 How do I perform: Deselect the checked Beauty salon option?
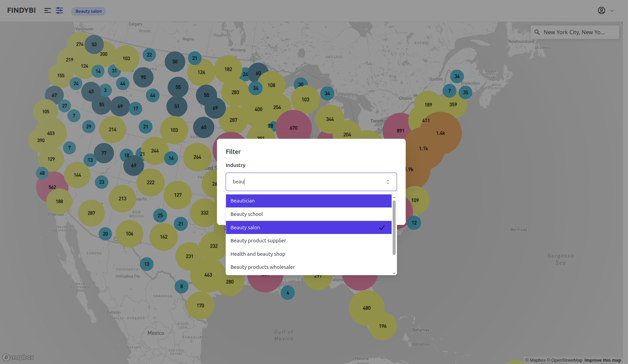(309, 227)
